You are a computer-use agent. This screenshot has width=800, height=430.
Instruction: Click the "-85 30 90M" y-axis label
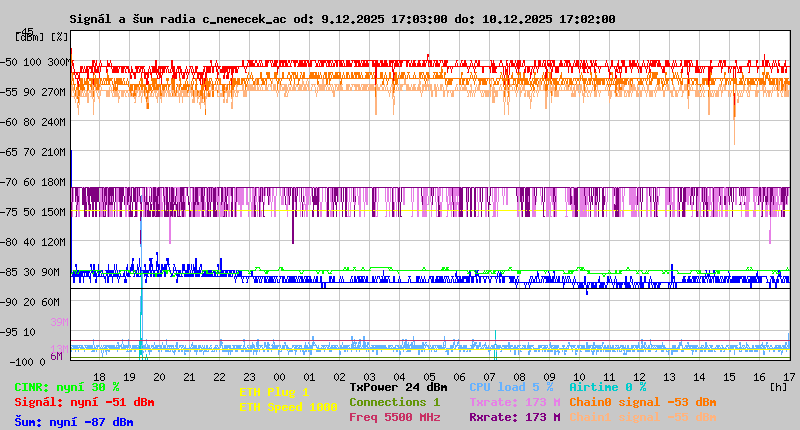31,272
